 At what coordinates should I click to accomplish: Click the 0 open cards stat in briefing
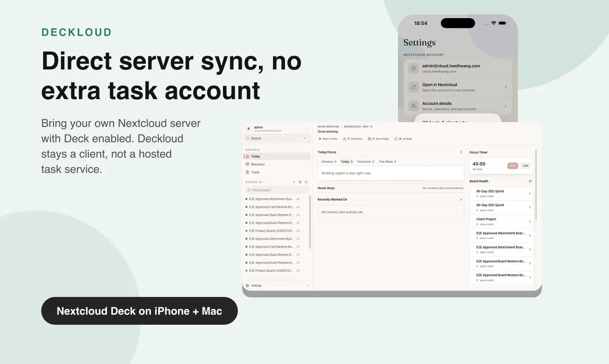tap(328, 139)
